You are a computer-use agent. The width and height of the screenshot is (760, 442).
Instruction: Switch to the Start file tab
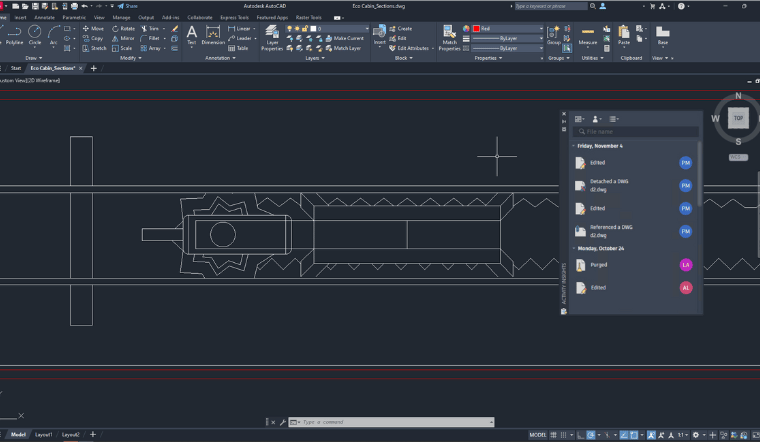pos(16,68)
